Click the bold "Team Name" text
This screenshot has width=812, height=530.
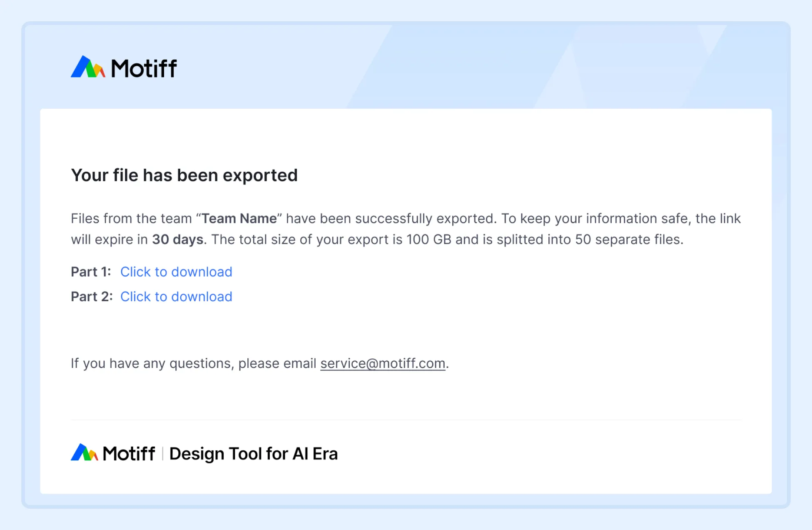click(x=239, y=219)
